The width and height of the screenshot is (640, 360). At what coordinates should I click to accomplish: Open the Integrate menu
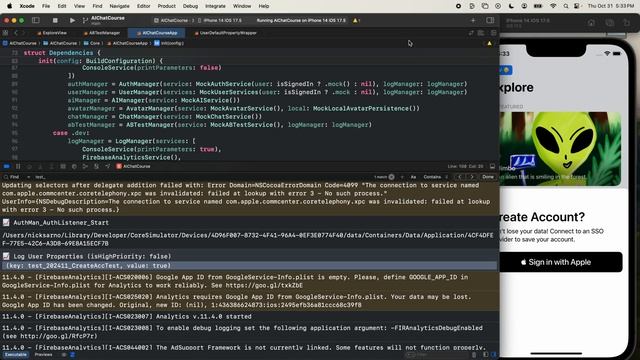tap(215, 6)
